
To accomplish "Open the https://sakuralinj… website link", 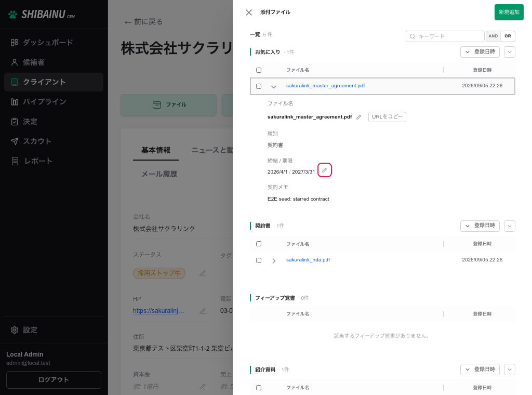I will tap(158, 311).
